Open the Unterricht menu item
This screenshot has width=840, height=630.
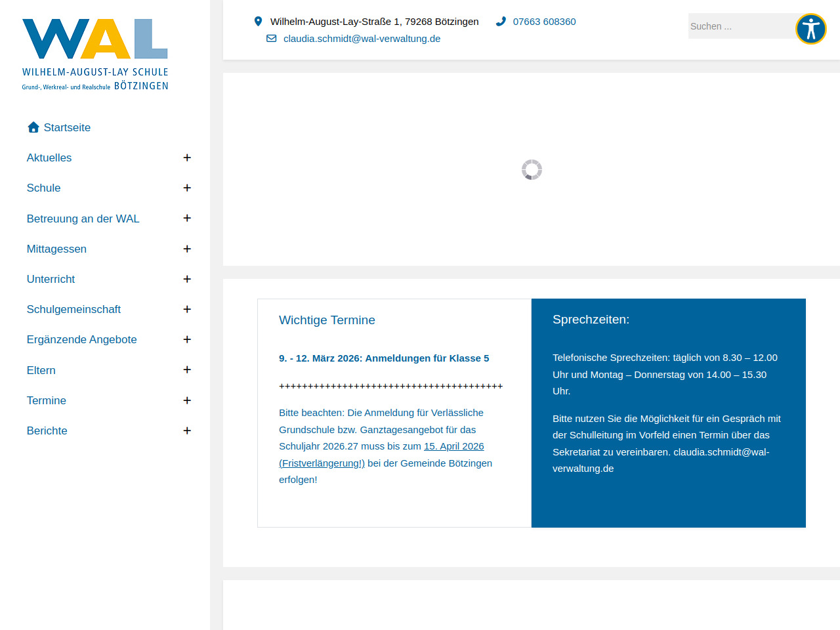click(51, 279)
